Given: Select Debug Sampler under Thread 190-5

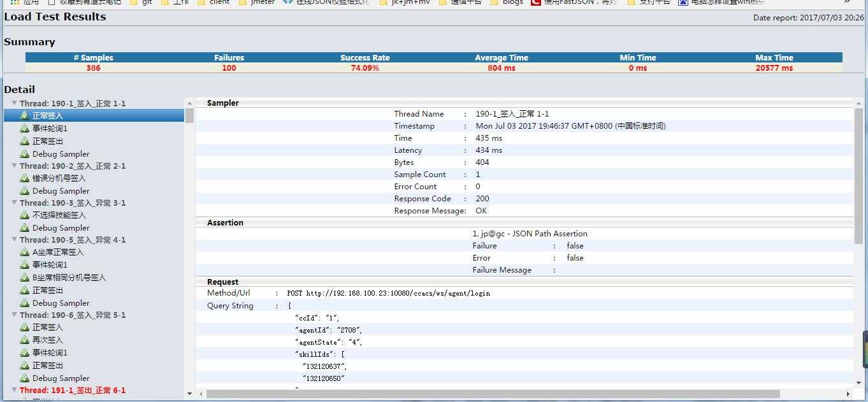Looking at the screenshot, I should point(61,303).
